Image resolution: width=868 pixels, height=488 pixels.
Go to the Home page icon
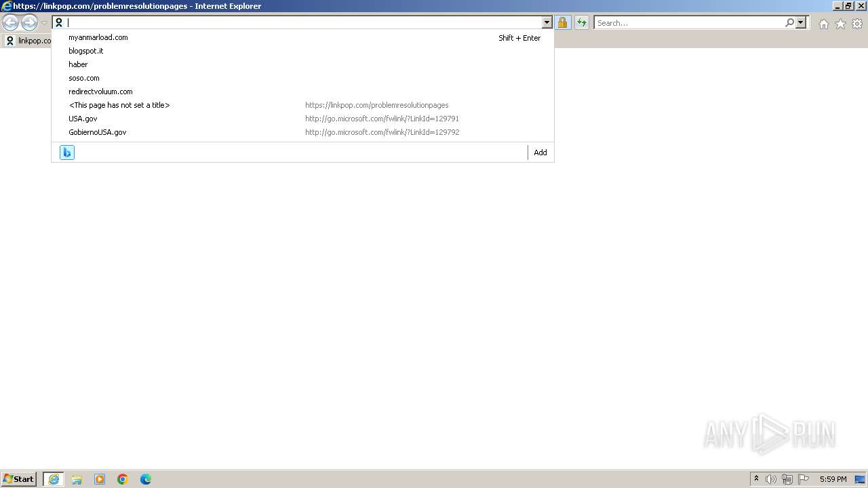[x=823, y=24]
